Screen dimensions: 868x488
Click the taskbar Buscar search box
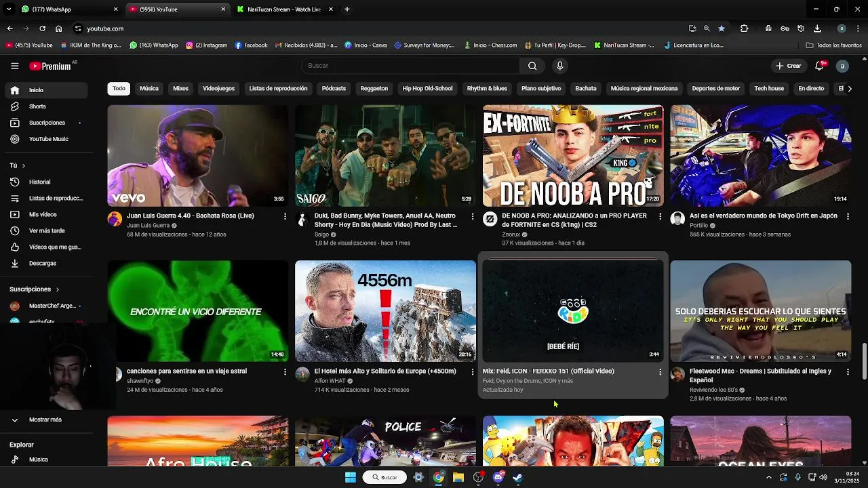pos(384,477)
